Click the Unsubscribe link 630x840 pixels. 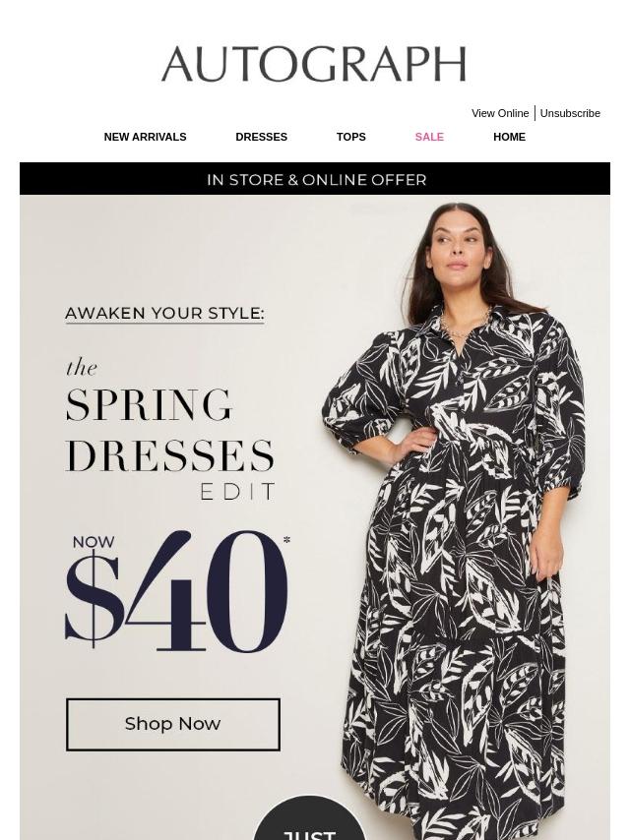[x=569, y=113]
